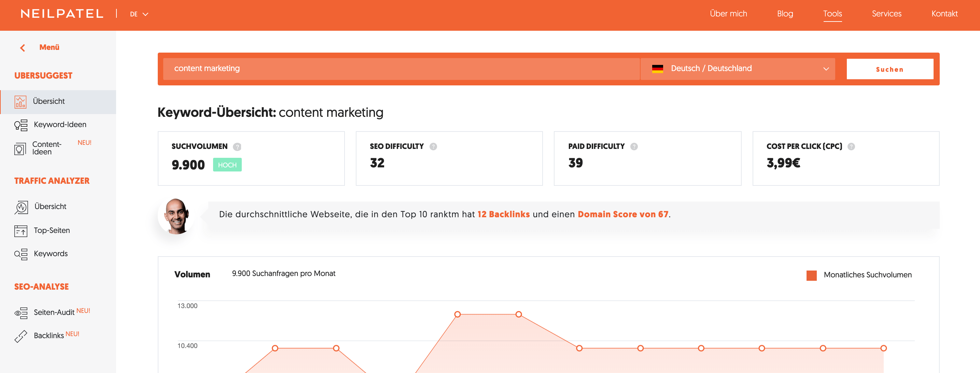Click the 12 Backlinks highlighted text
Screen dimensions: 980x373
point(503,215)
